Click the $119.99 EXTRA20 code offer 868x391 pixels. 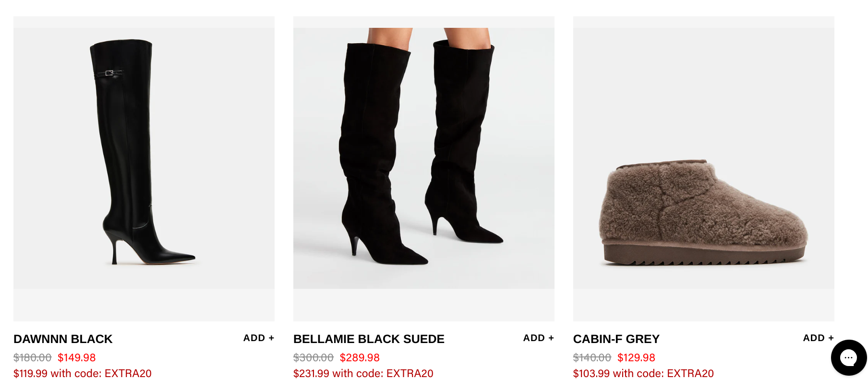click(83, 373)
